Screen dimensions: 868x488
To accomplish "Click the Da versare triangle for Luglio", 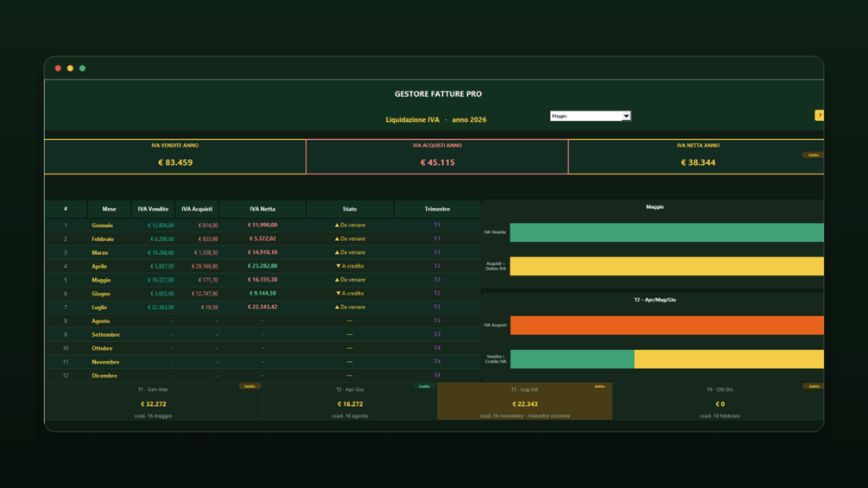I will [337, 307].
